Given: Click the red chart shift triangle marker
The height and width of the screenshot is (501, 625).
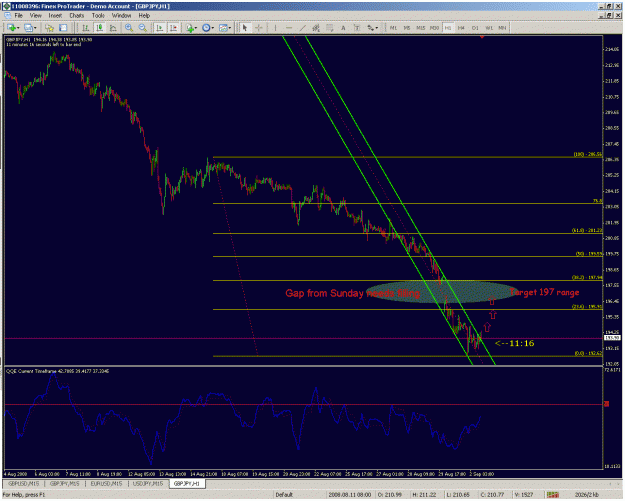Looking at the screenshot, I should [x=482, y=37].
